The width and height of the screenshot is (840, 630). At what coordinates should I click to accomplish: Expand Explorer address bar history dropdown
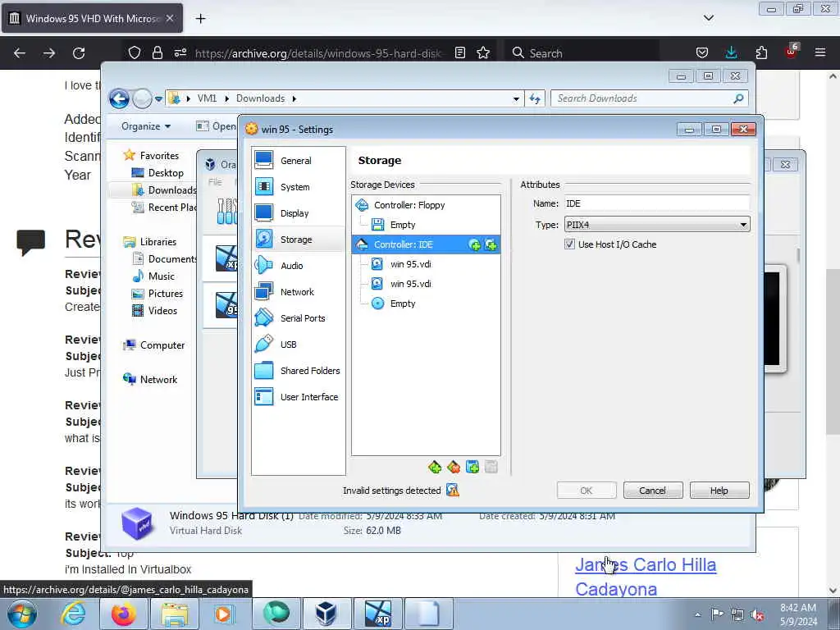[x=515, y=98]
